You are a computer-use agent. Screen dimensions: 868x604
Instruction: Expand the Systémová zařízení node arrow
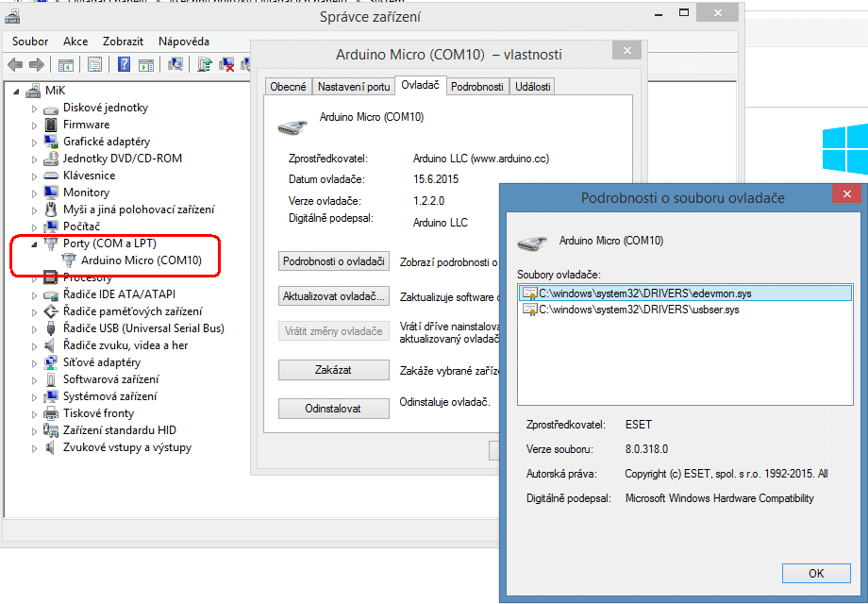point(34,397)
